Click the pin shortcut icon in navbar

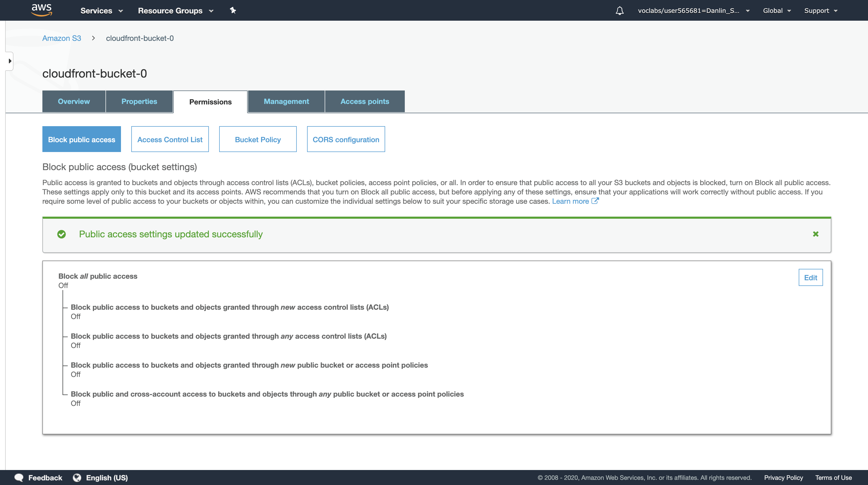[233, 10]
